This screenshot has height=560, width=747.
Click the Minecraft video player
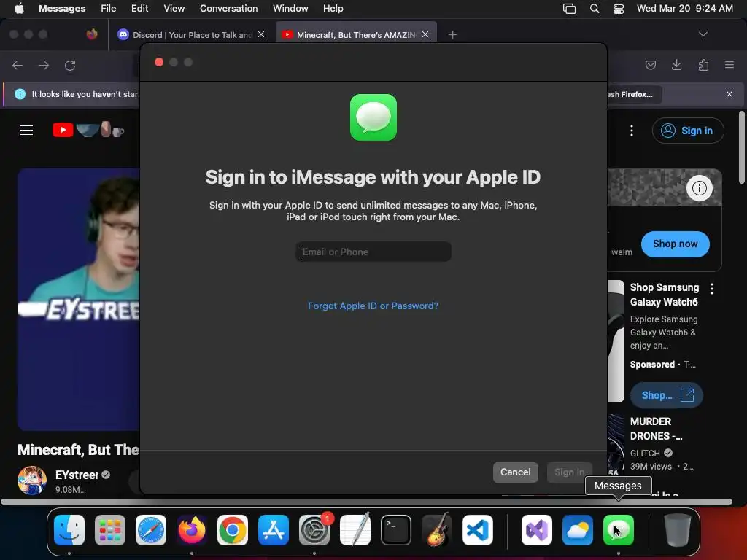click(79, 299)
